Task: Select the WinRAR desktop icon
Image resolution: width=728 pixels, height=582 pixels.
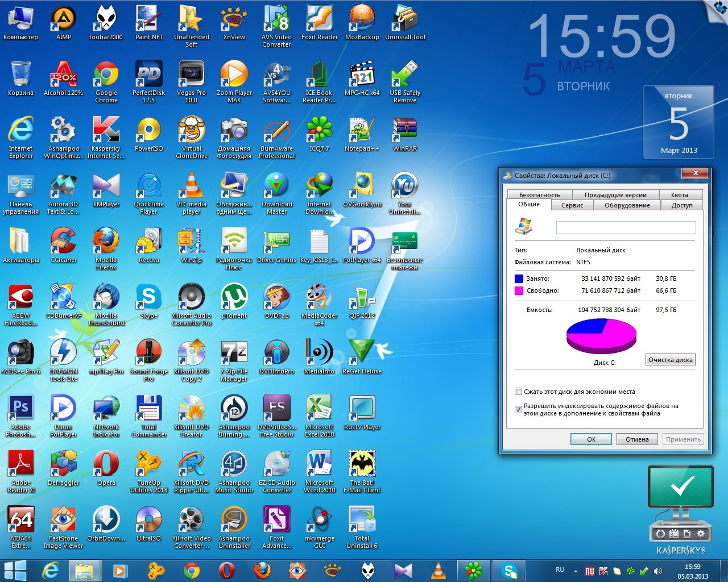Action: pyautogui.click(x=404, y=132)
